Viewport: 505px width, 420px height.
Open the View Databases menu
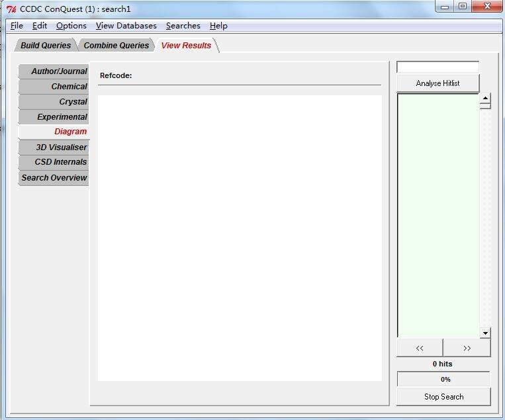tap(126, 26)
